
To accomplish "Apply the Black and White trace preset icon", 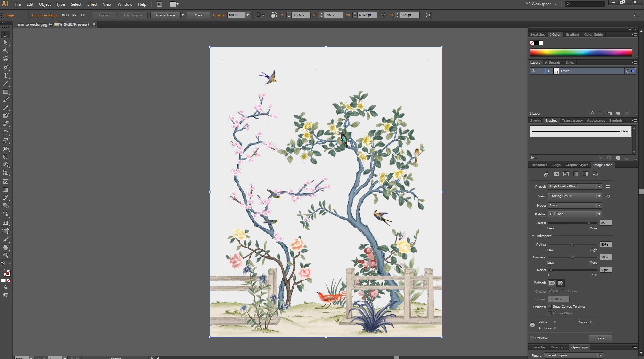I will [x=586, y=174].
